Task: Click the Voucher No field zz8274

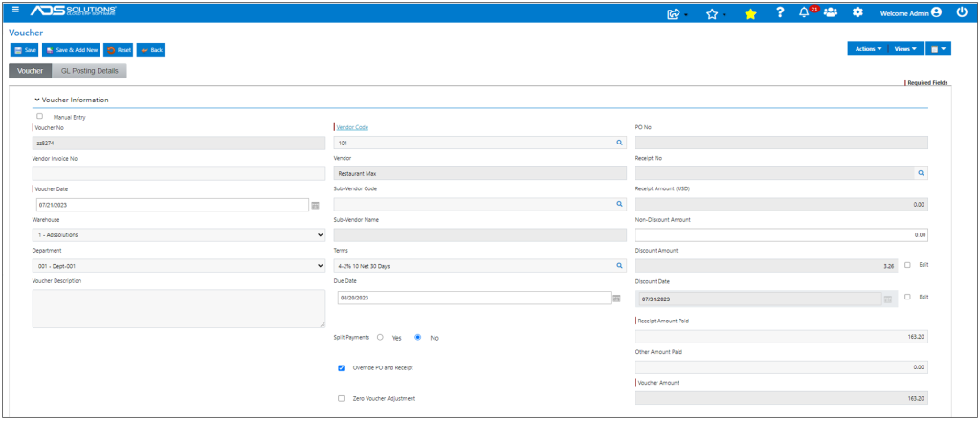Action: [179, 143]
